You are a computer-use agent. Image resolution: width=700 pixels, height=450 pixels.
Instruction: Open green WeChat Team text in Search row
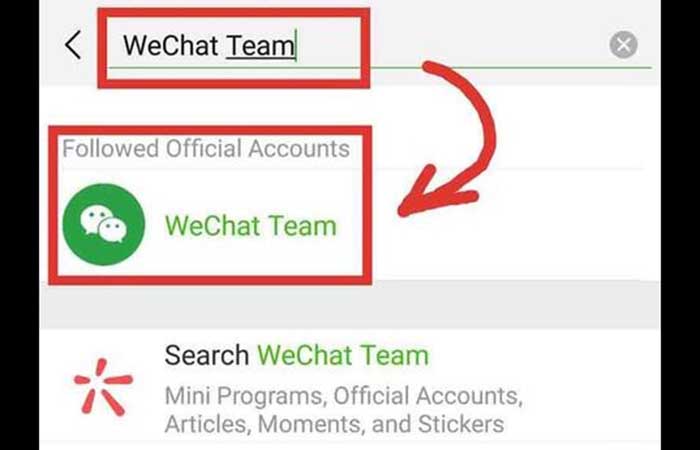(x=343, y=355)
